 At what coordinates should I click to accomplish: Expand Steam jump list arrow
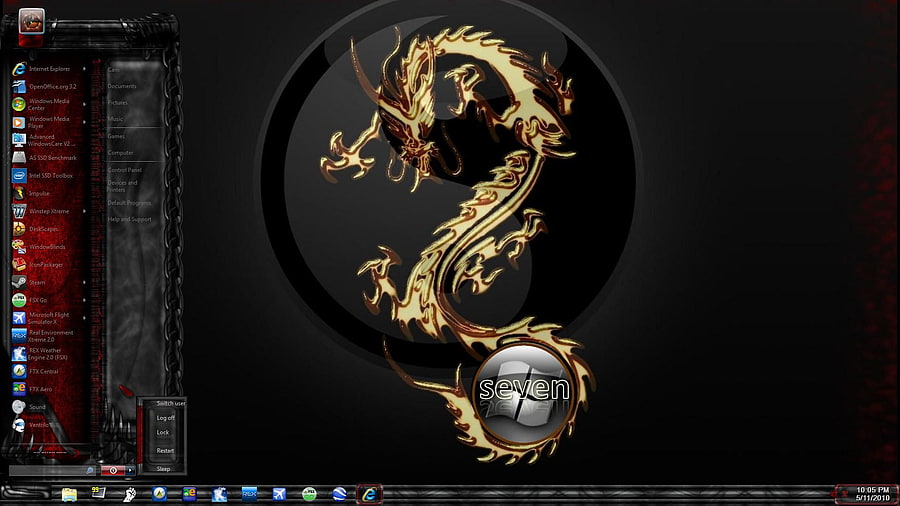coord(84,282)
